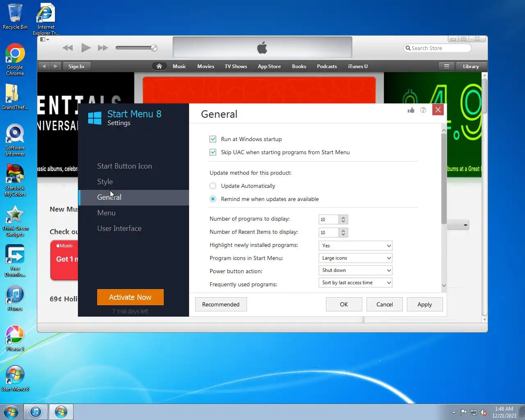This screenshot has height=420, width=525.
Task: Open Picasa 3 desktop shortcut
Action: (15, 338)
